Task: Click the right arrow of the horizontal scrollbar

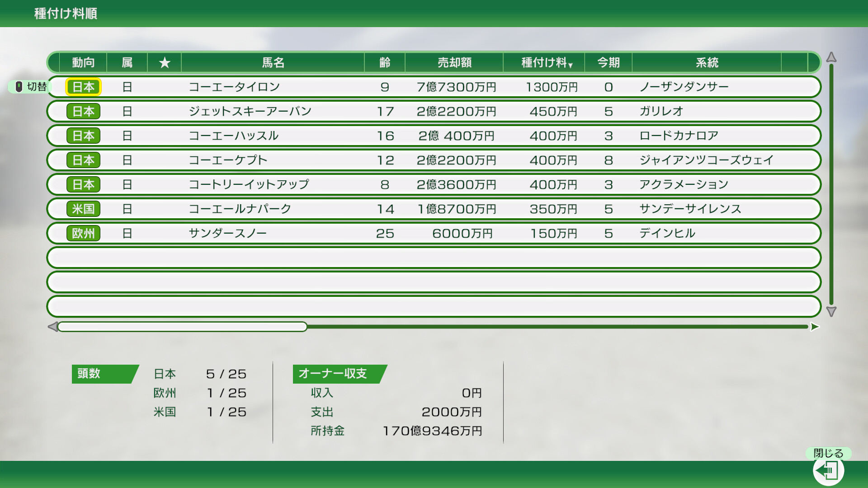Action: (816, 326)
